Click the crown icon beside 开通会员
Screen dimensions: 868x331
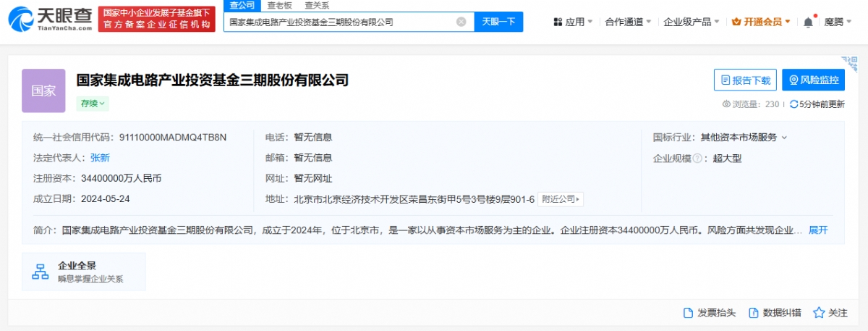click(736, 22)
